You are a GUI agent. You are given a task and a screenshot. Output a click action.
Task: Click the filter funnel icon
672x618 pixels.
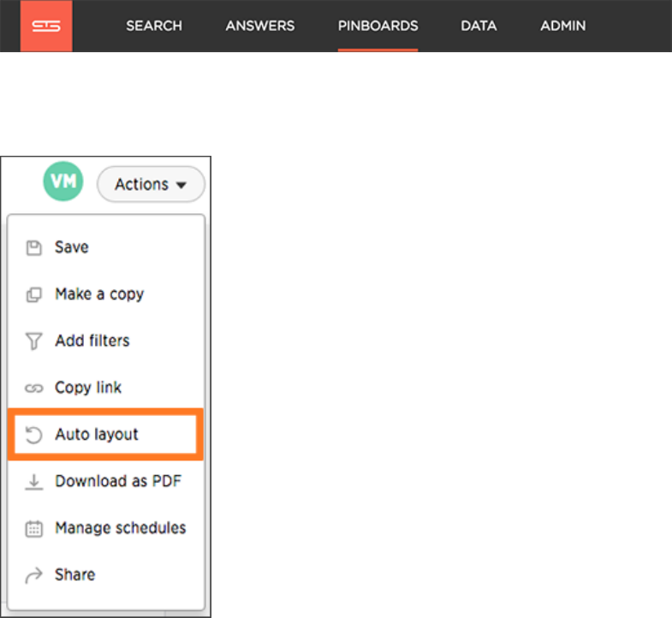coord(34,342)
